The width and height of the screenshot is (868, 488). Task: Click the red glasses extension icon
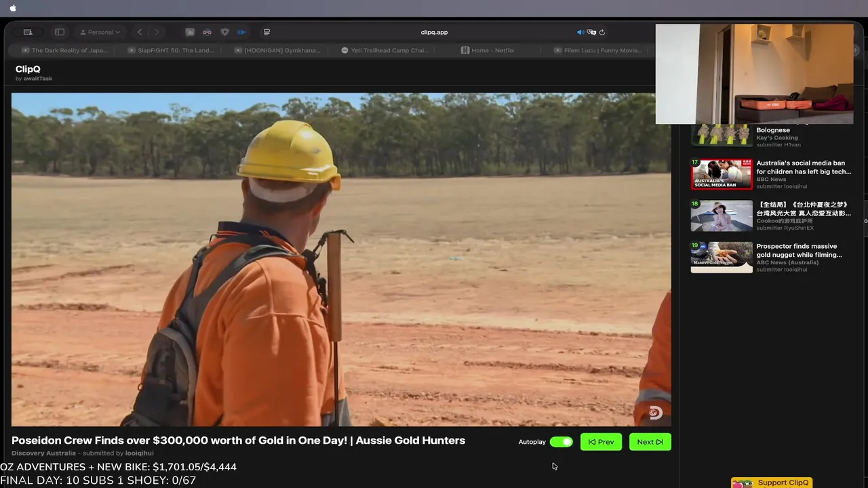coord(207,32)
